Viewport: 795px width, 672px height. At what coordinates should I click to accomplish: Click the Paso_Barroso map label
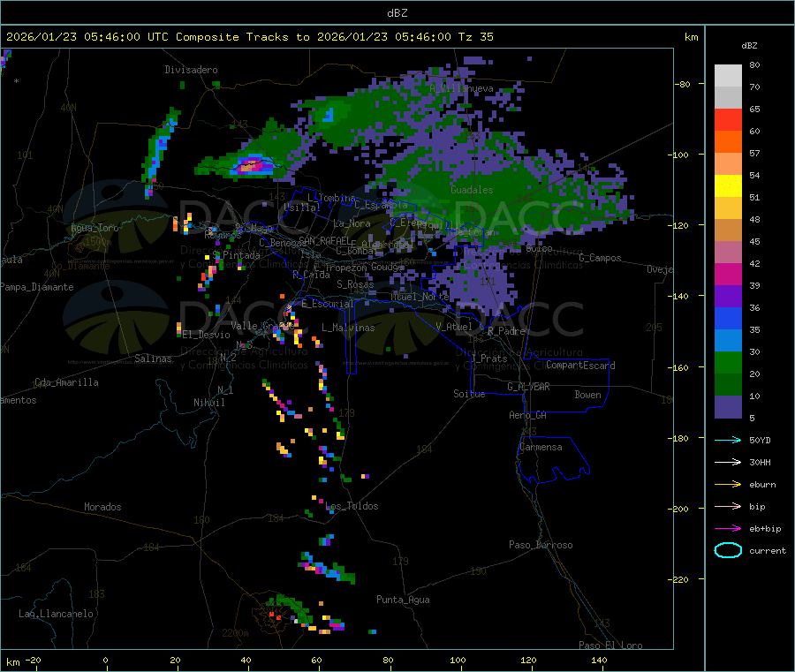(541, 545)
